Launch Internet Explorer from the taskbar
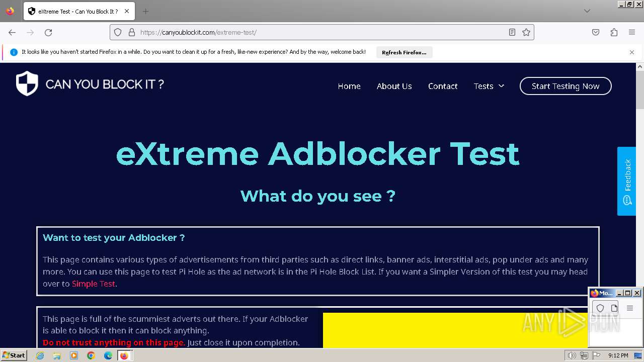Image resolution: width=644 pixels, height=362 pixels. 40,355
